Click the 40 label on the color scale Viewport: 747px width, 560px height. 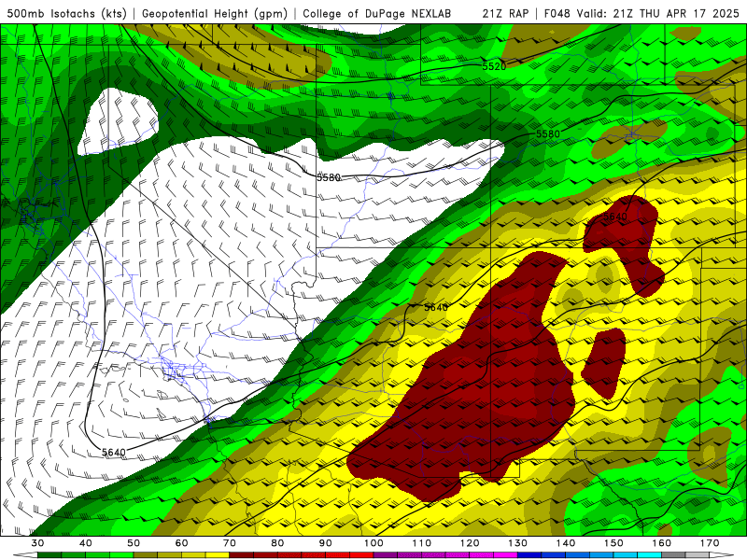pos(86,543)
